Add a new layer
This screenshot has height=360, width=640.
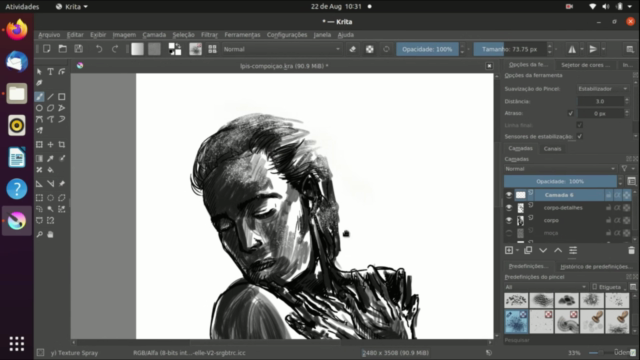[509, 250]
